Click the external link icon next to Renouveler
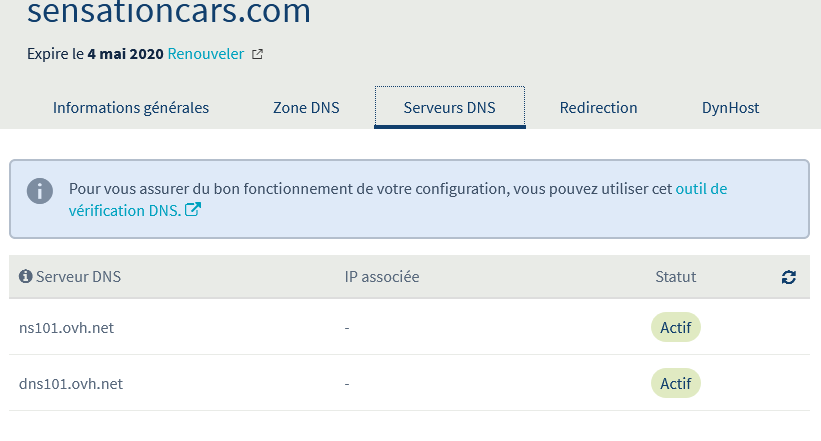821x441 pixels. point(257,54)
